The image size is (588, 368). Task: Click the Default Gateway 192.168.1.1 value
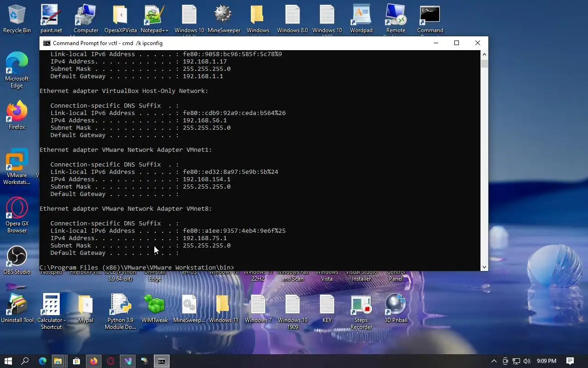[x=203, y=76]
